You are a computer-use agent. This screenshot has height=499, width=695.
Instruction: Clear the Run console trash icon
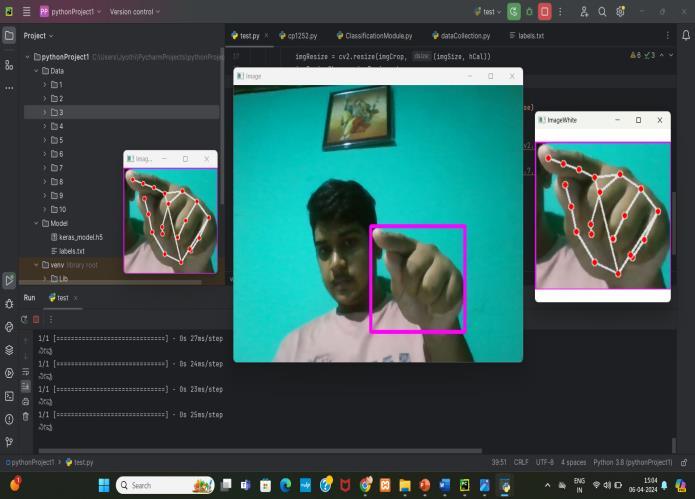pyautogui.click(x=26, y=417)
